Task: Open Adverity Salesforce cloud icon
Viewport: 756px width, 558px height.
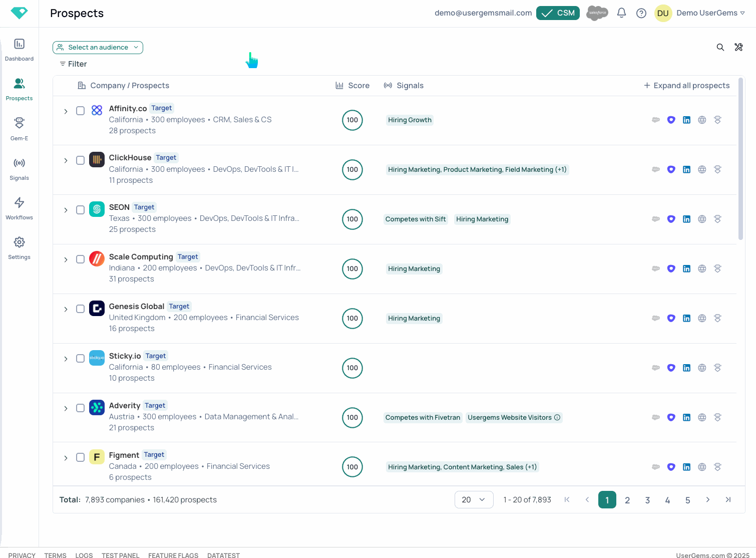Action: 656,417
